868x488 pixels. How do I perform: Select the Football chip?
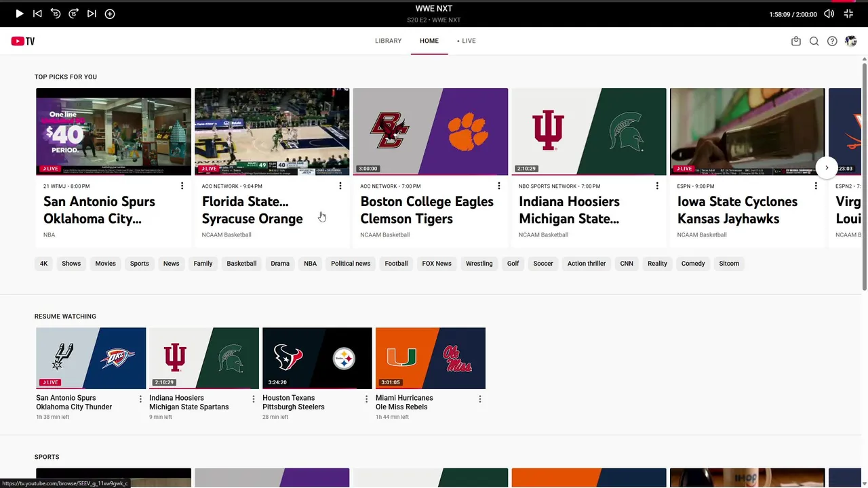point(396,264)
